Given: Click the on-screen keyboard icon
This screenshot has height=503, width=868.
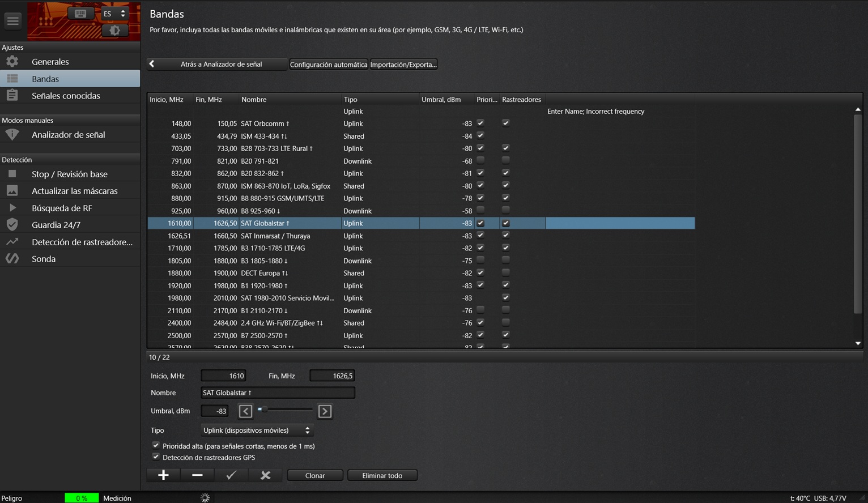Looking at the screenshot, I should pyautogui.click(x=80, y=14).
